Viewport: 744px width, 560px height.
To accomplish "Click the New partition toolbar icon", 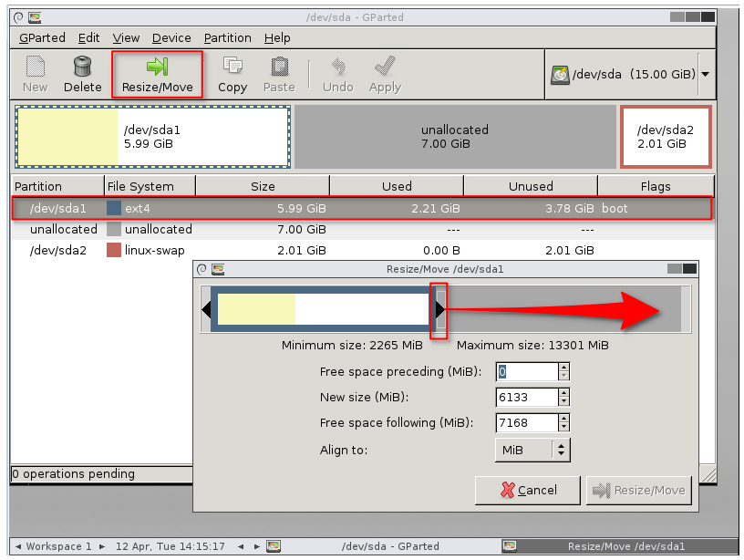I will point(36,67).
